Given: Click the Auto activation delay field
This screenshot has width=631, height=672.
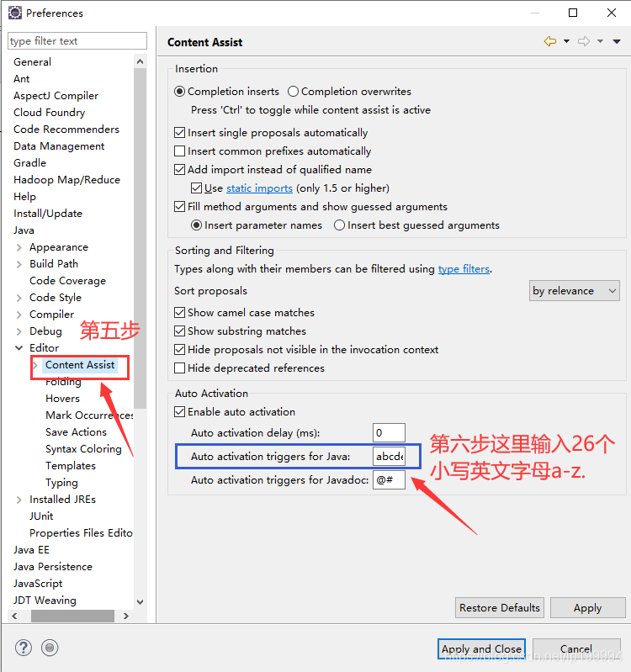Looking at the screenshot, I should click(x=389, y=433).
